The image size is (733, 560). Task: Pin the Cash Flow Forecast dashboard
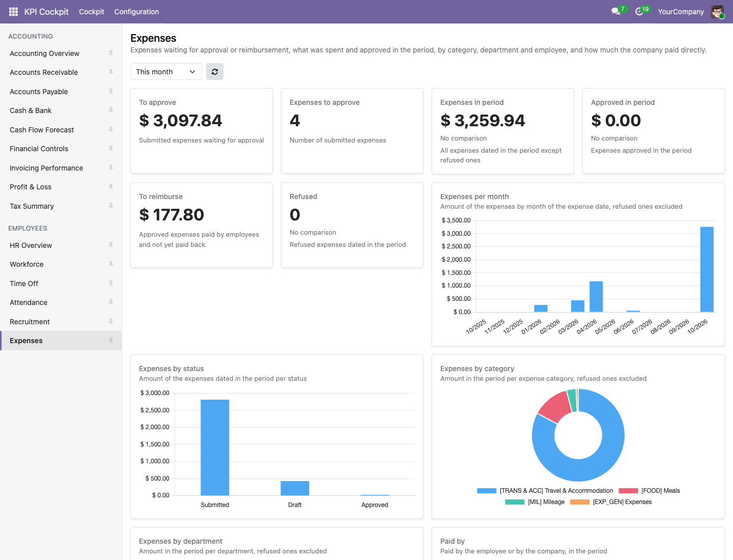[x=110, y=129]
